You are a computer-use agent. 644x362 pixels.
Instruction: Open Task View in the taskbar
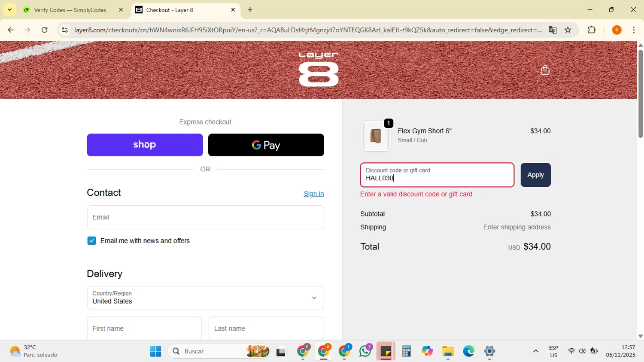(x=281, y=352)
